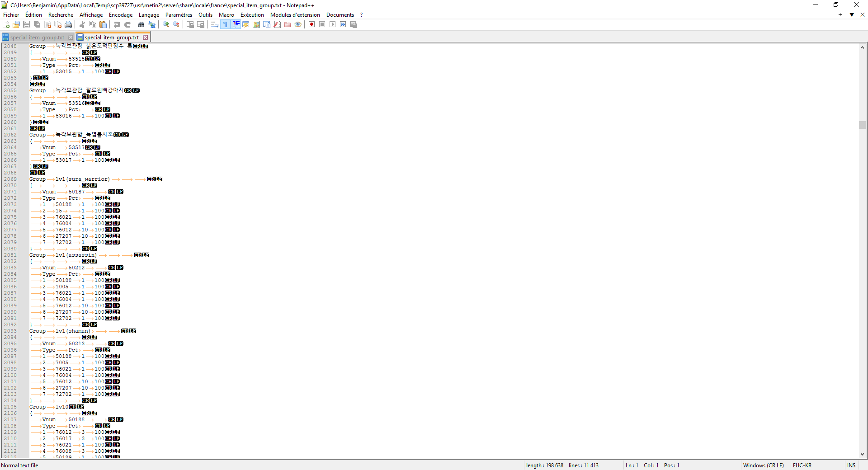Toggle synchronized vertical scrolling

pos(190,24)
